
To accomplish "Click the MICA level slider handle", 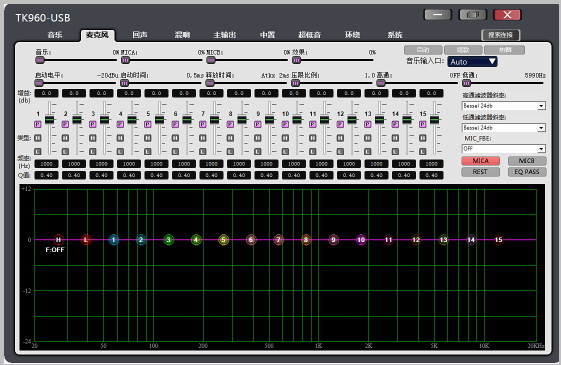I will [125, 60].
